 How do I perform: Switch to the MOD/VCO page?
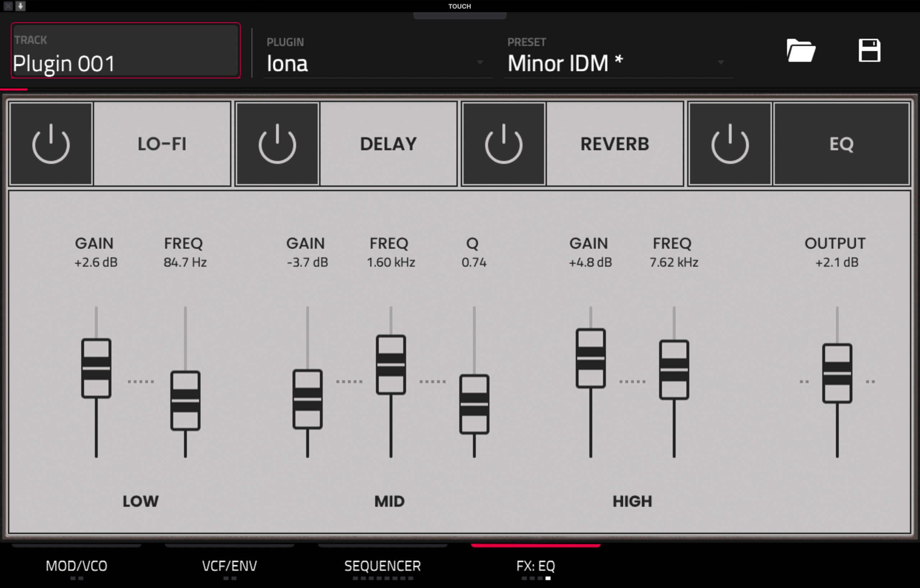(x=77, y=565)
